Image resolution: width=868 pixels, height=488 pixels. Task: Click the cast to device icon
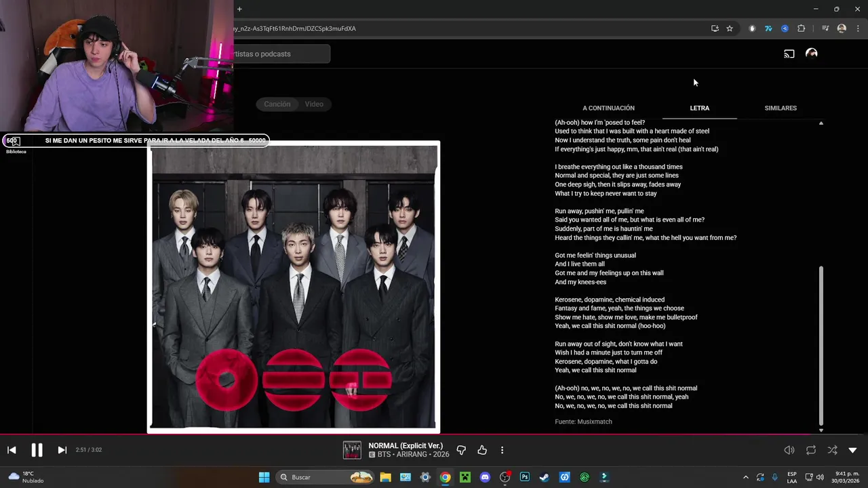(x=789, y=54)
